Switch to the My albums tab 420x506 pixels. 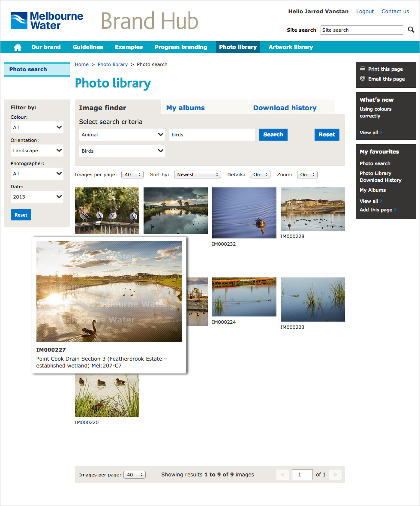[x=186, y=108]
